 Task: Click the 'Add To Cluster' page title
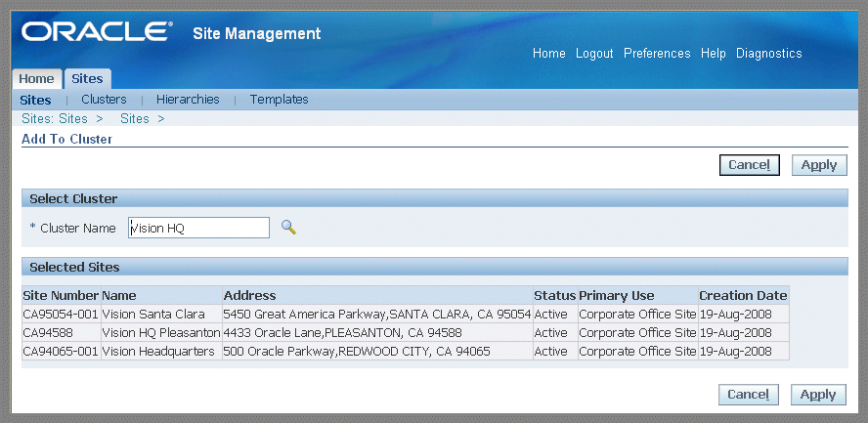(67, 140)
